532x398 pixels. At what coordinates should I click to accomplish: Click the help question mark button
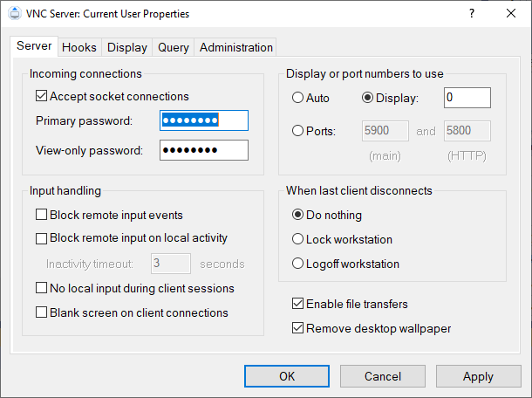click(x=472, y=14)
